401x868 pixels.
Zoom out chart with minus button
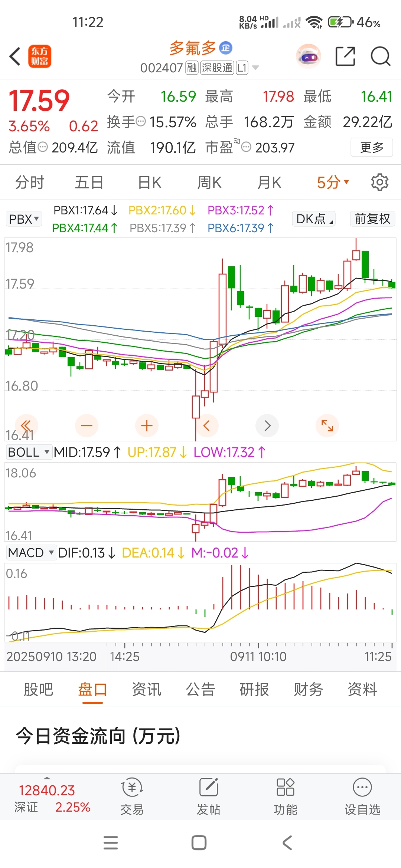point(87,425)
